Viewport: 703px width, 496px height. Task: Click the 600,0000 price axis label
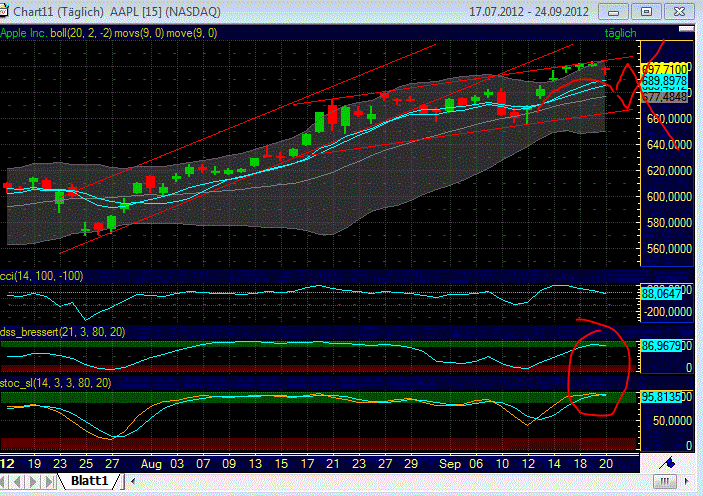point(669,196)
